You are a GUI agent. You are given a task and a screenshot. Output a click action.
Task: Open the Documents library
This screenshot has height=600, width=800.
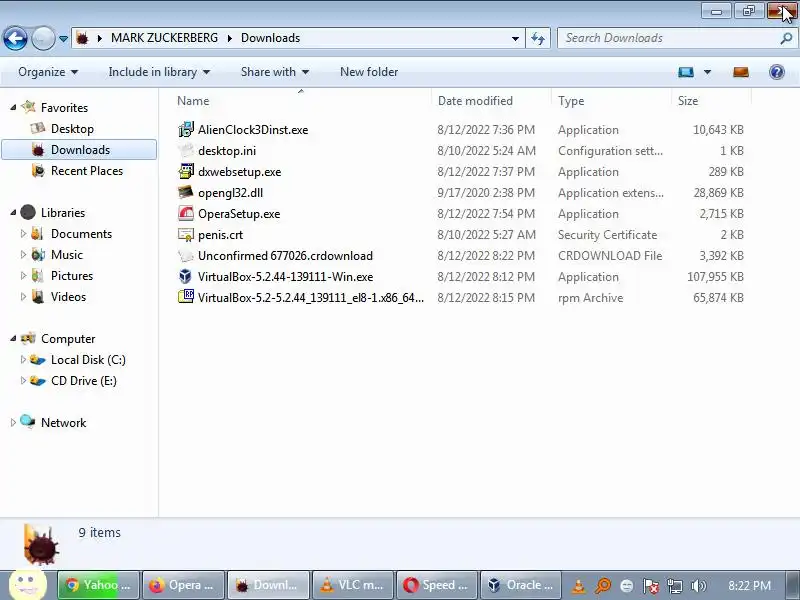coord(81,234)
